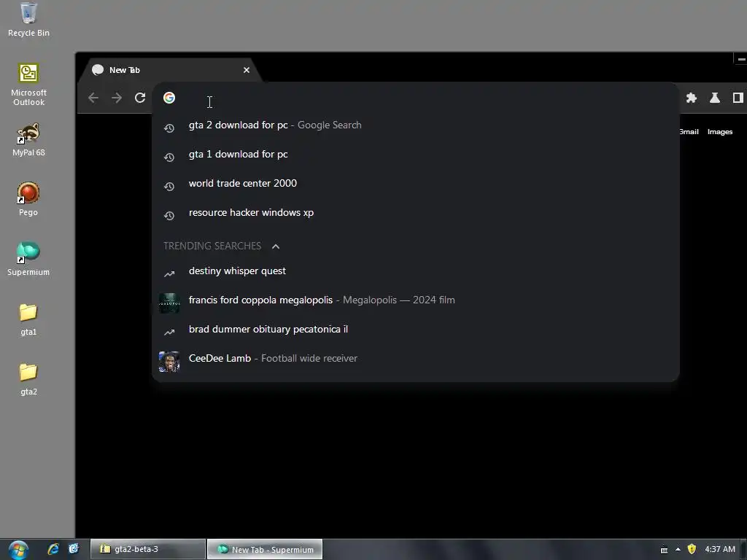Click the CeeDee Lamb photo thumbnail

coord(169,362)
